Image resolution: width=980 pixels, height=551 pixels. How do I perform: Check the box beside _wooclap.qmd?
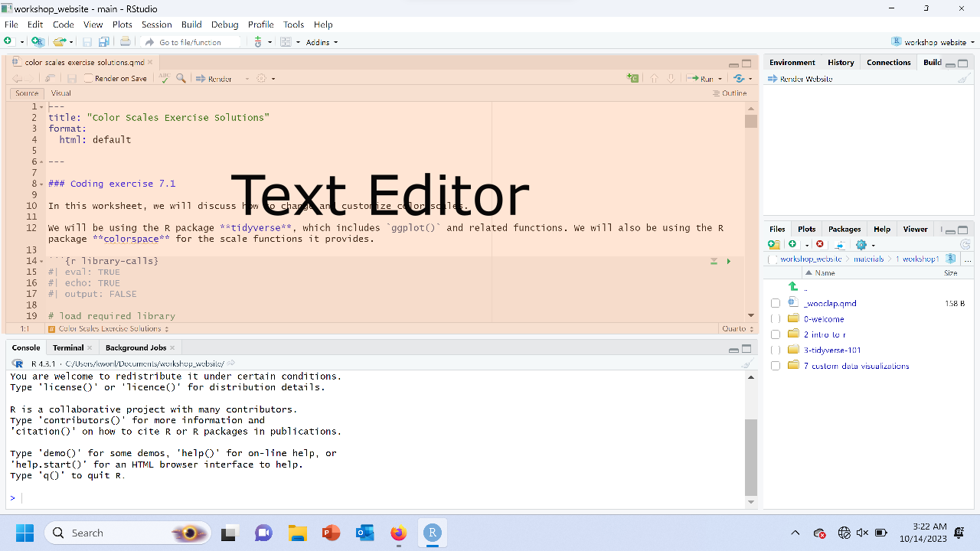tap(776, 303)
